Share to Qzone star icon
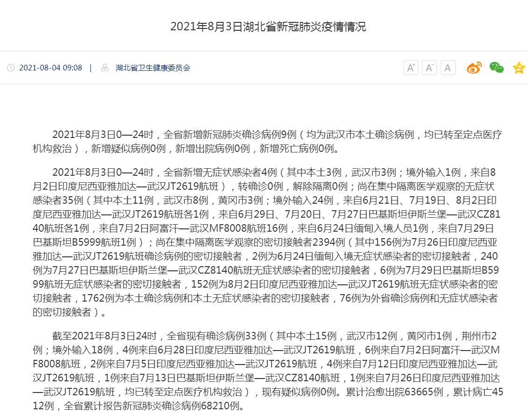The image size is (527, 420). coord(519,68)
